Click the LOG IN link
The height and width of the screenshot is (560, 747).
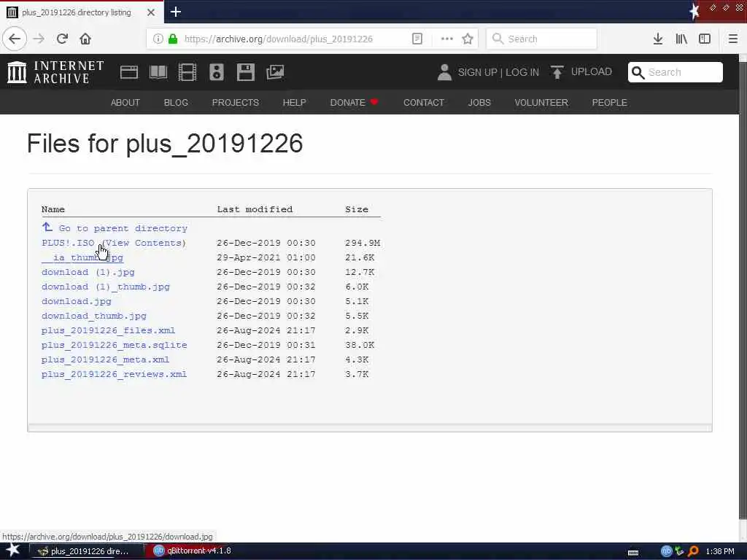pos(522,72)
